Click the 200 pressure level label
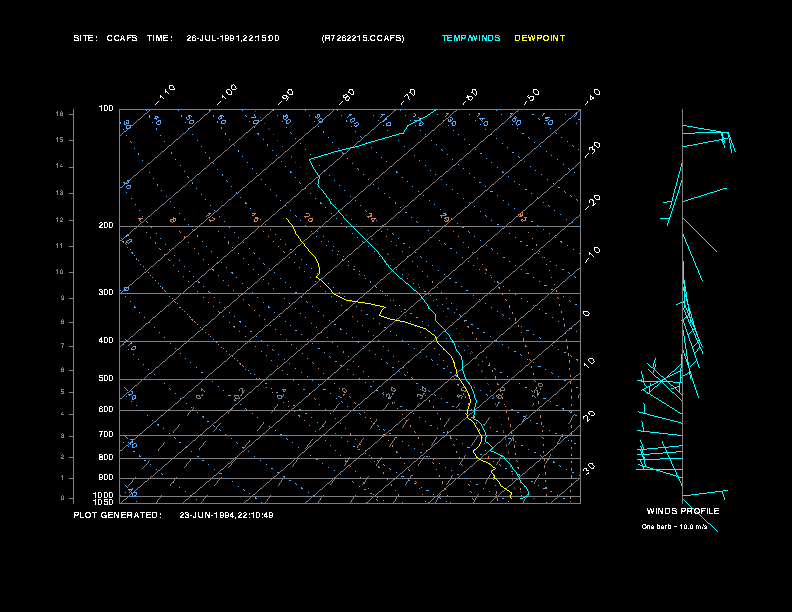Viewport: 792px width, 612px height. coord(106,226)
